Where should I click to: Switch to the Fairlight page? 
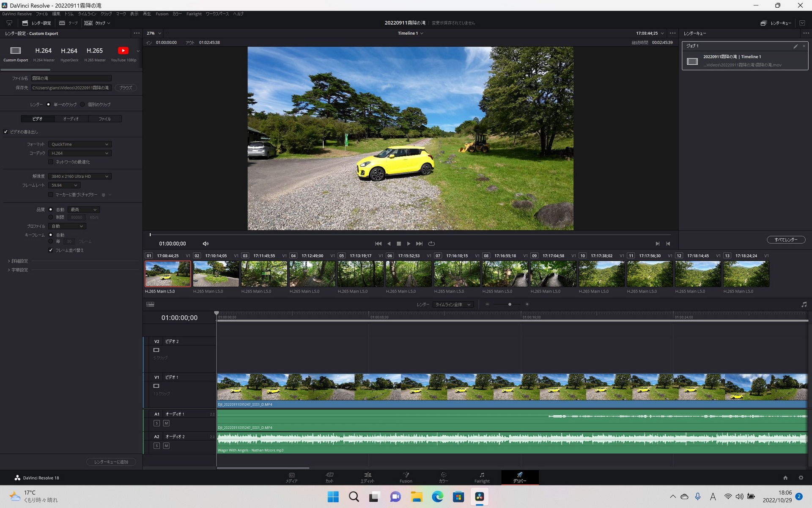pos(482,477)
